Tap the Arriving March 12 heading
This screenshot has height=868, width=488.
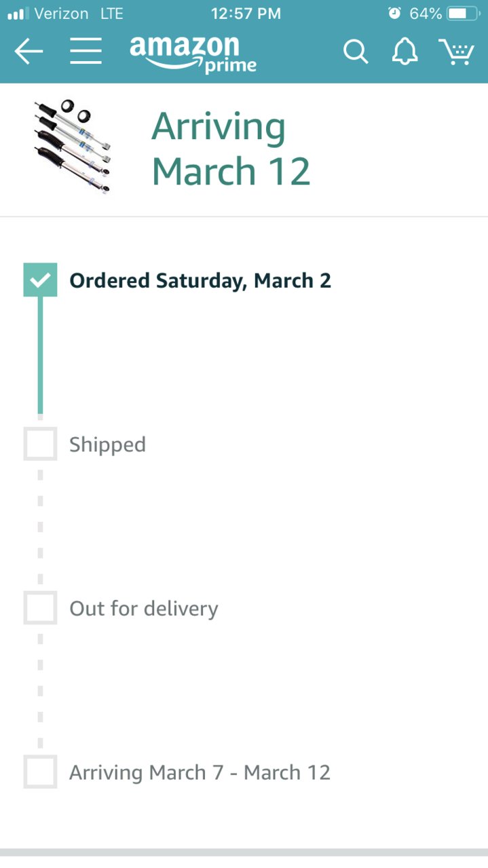tap(231, 149)
